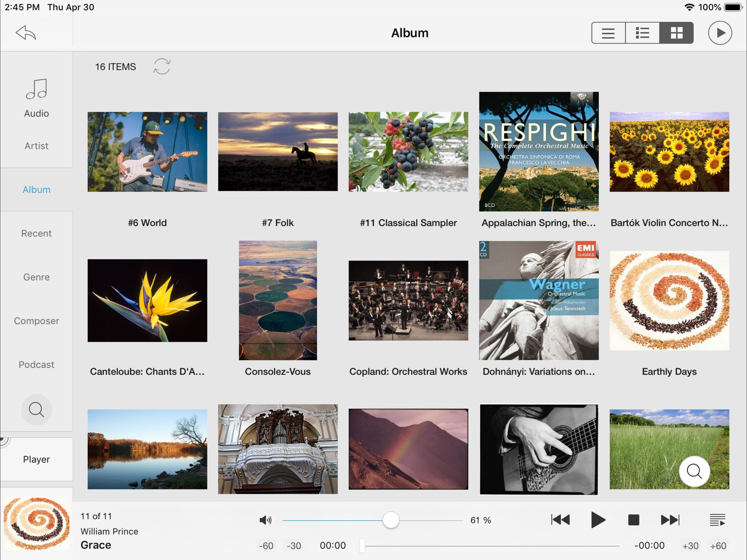Open the Player panel
The width and height of the screenshot is (747, 560).
tap(36, 459)
